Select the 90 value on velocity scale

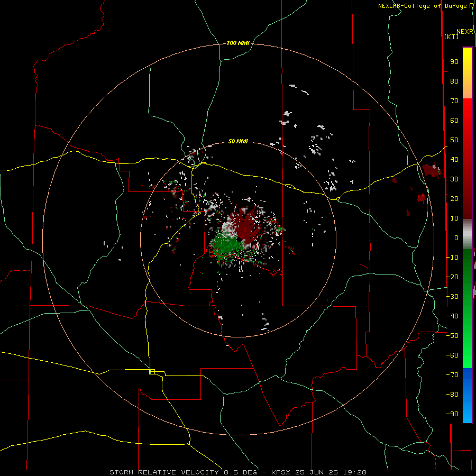454,62
